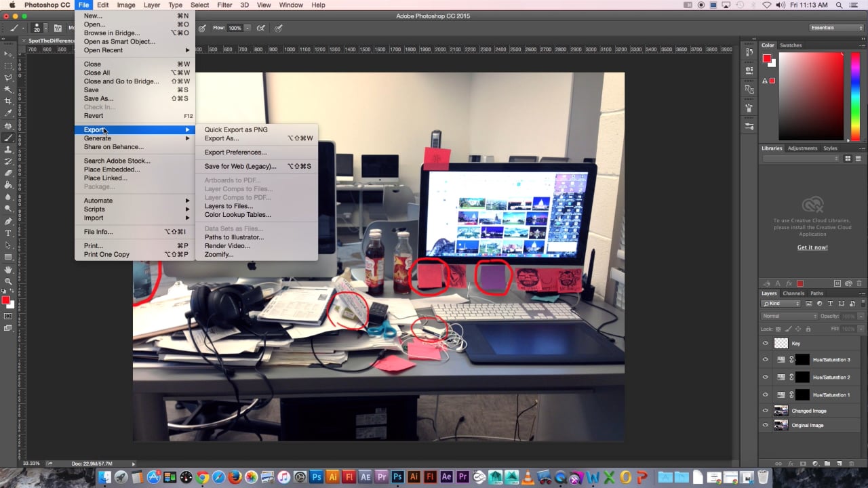Open the Kind layer filter dropdown
Viewport: 868px width, 488px height.
click(x=781, y=304)
